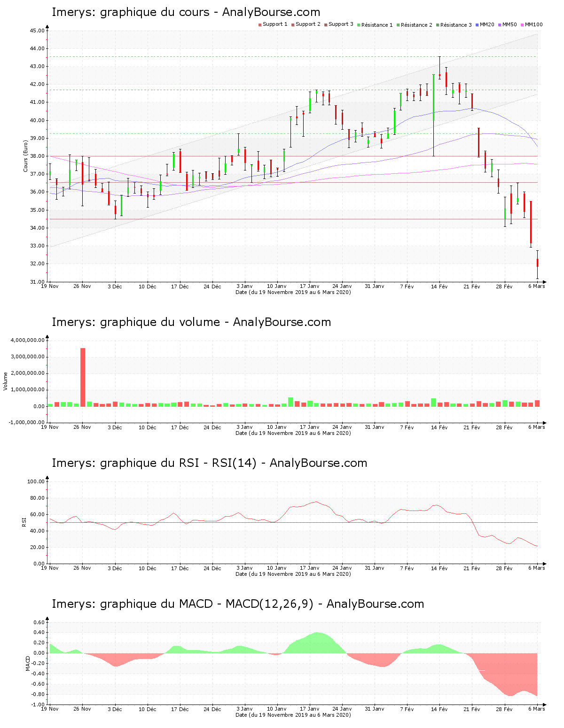This screenshot has height=728, width=564.
Task: Click the MM100 legend color square
Action: (522, 25)
